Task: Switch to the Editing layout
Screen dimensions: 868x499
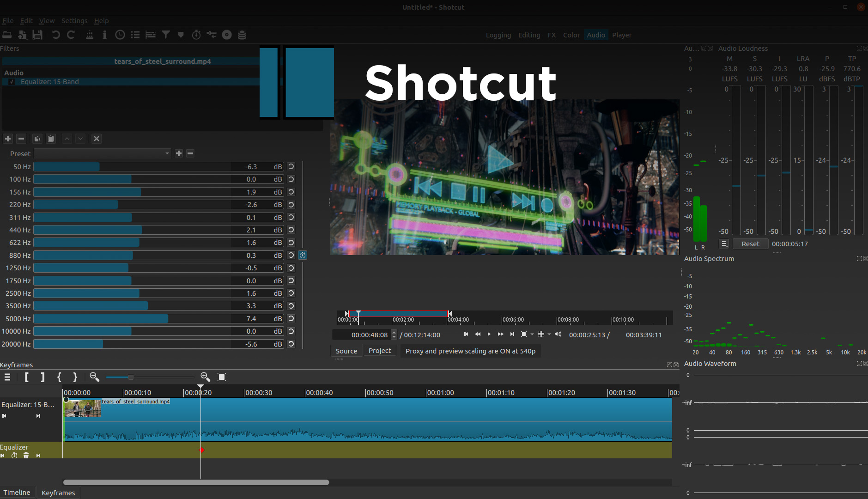Action: (x=529, y=35)
